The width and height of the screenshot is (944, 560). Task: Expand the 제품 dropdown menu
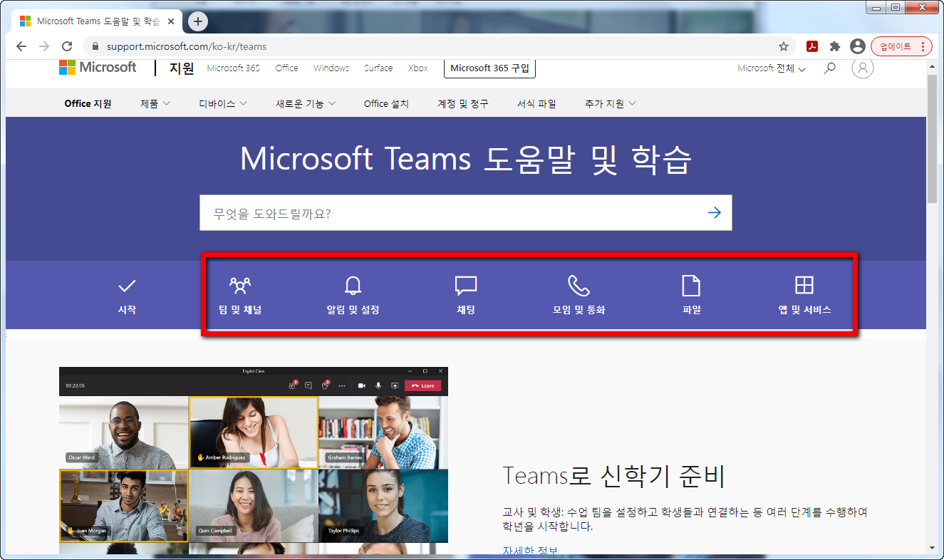point(155,103)
